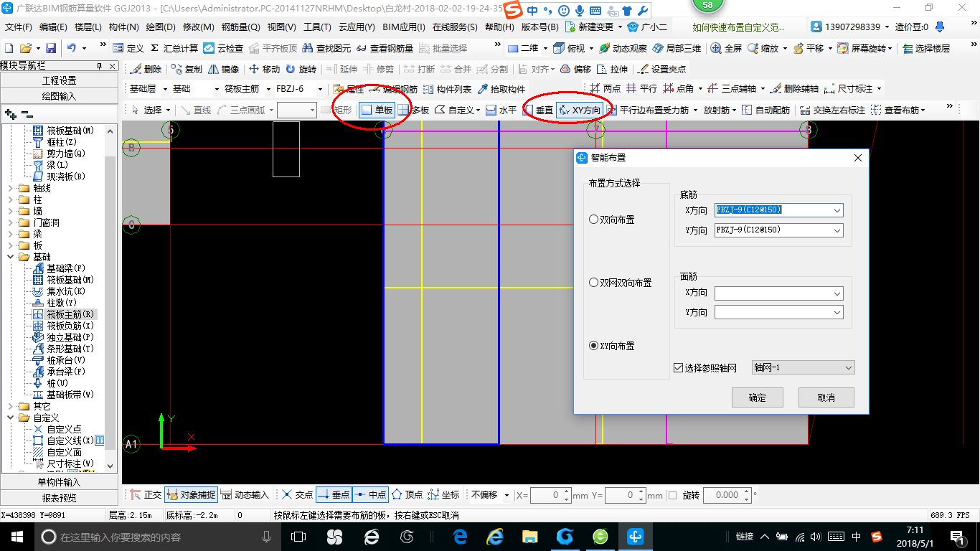Click 自动配筋 auto reinforcement
980x551 pixels.
pos(765,110)
